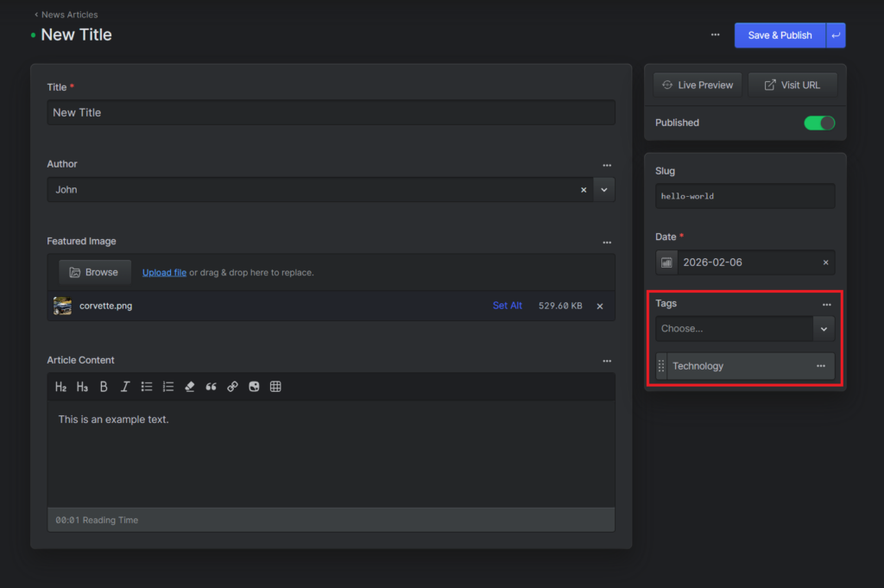Open the Technology tag options menu

click(821, 366)
